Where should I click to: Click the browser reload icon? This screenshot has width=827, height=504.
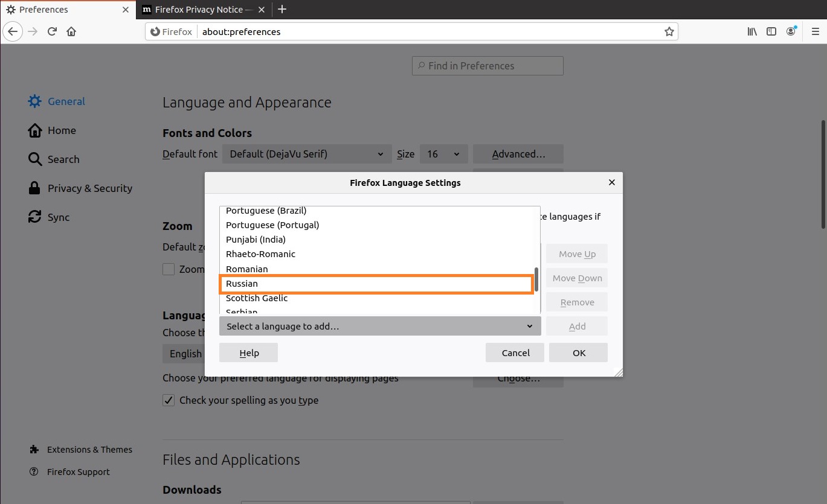point(52,31)
